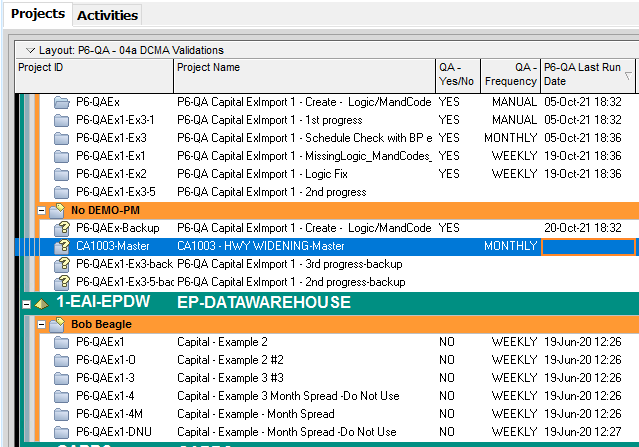Click the folder icon of P6-QAEx1-Ex3-5
Viewport: 639px width, 447px height.
(x=62, y=192)
